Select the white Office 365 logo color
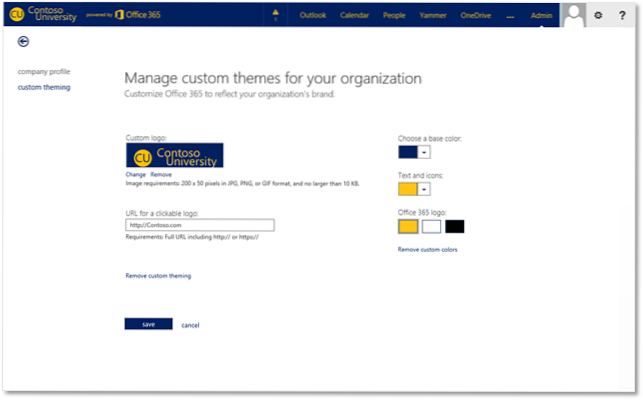Image resolution: width=643 pixels, height=400 pixels. coord(431,226)
